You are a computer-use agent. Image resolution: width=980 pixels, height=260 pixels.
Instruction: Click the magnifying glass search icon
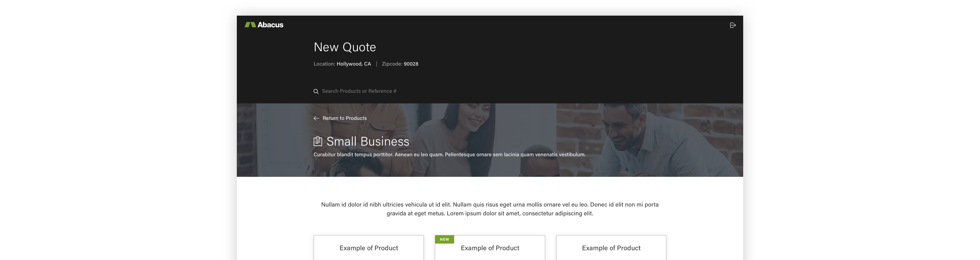(x=316, y=91)
